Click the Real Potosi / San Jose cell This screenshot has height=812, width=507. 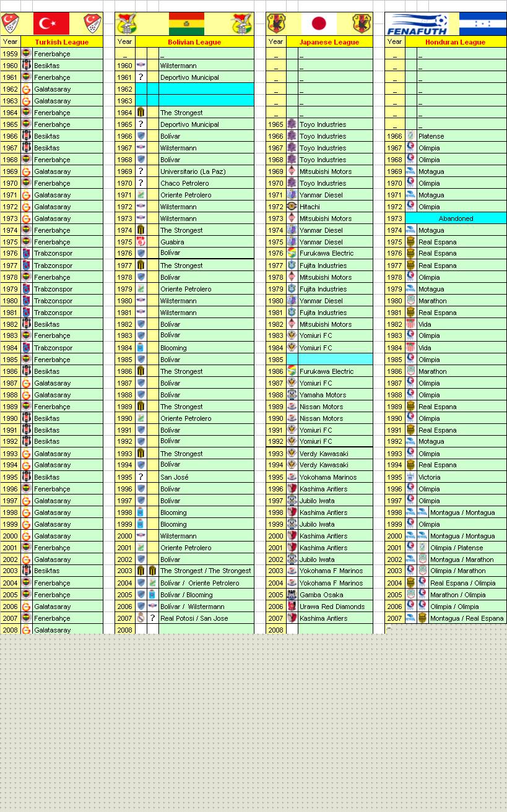click(x=206, y=618)
